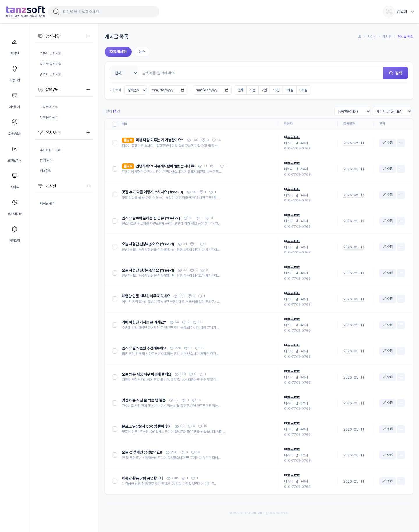
Task: Open the 재능마켓 lightbulb icon
Action: [14, 69]
